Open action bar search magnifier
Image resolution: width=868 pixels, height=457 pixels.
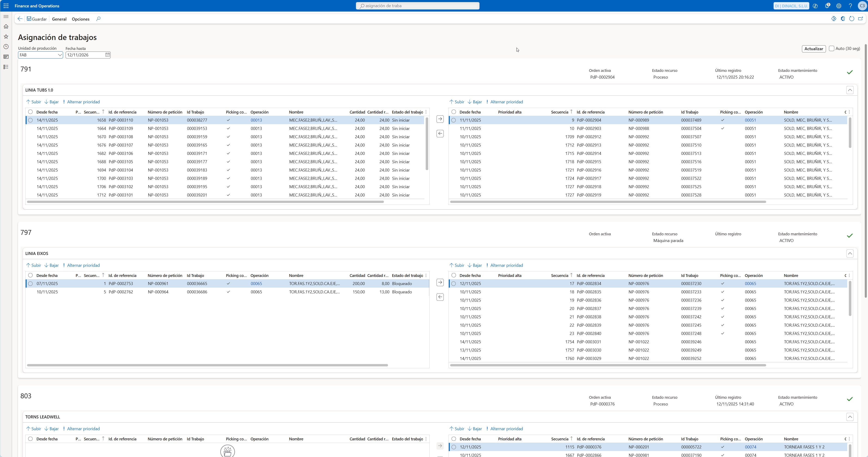coord(98,19)
